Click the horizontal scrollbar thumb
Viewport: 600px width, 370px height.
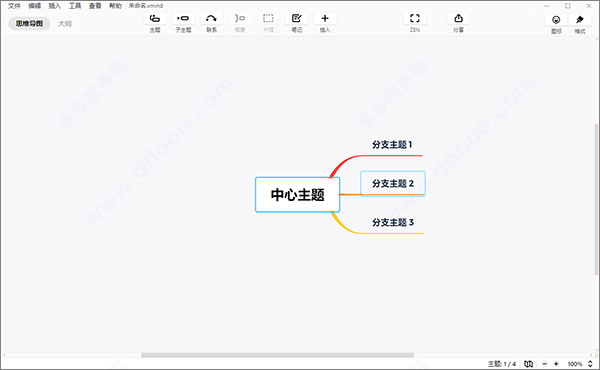point(277,355)
